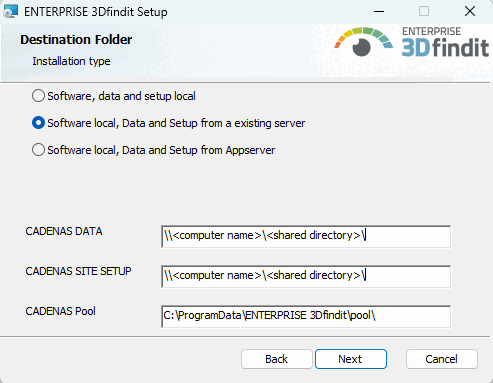
Task: Close the ENTERPRISE 3Dfindit Setup window
Action: click(470, 12)
